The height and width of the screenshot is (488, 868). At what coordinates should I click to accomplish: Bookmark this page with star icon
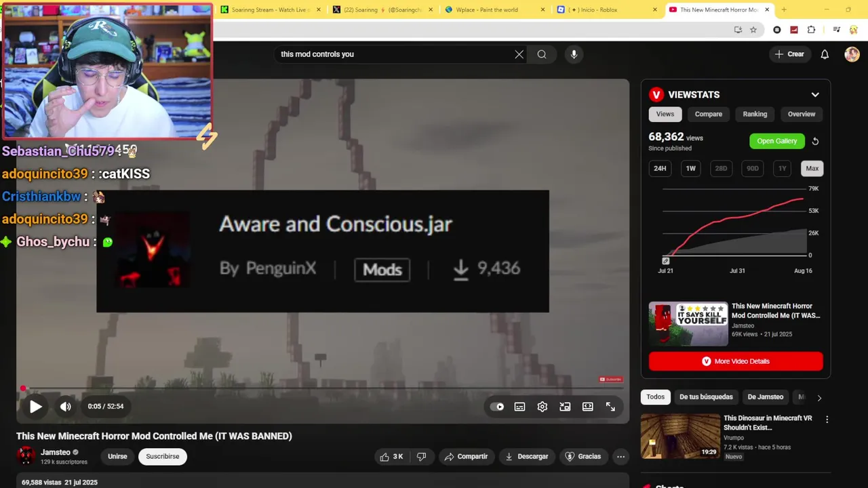pyautogui.click(x=753, y=30)
